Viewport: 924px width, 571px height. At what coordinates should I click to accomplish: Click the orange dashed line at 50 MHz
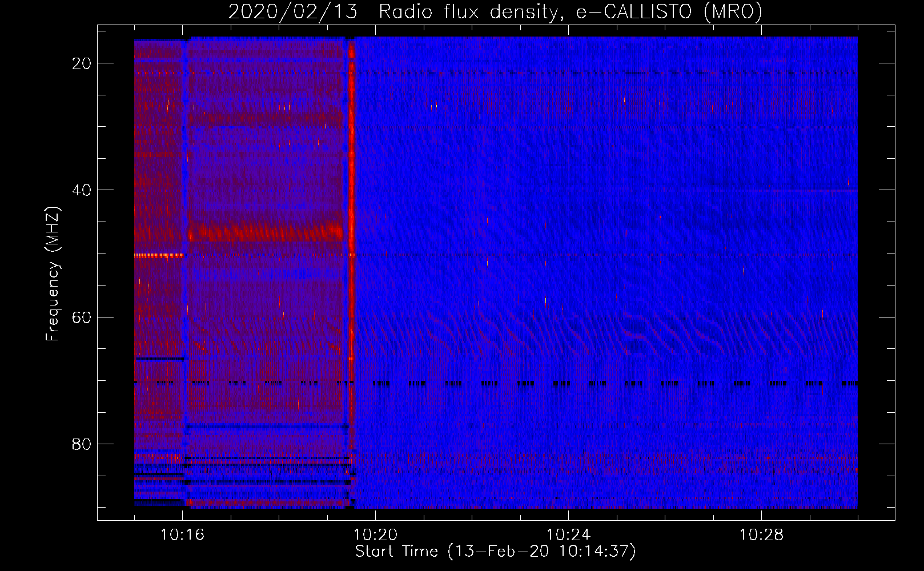pyautogui.click(x=159, y=256)
